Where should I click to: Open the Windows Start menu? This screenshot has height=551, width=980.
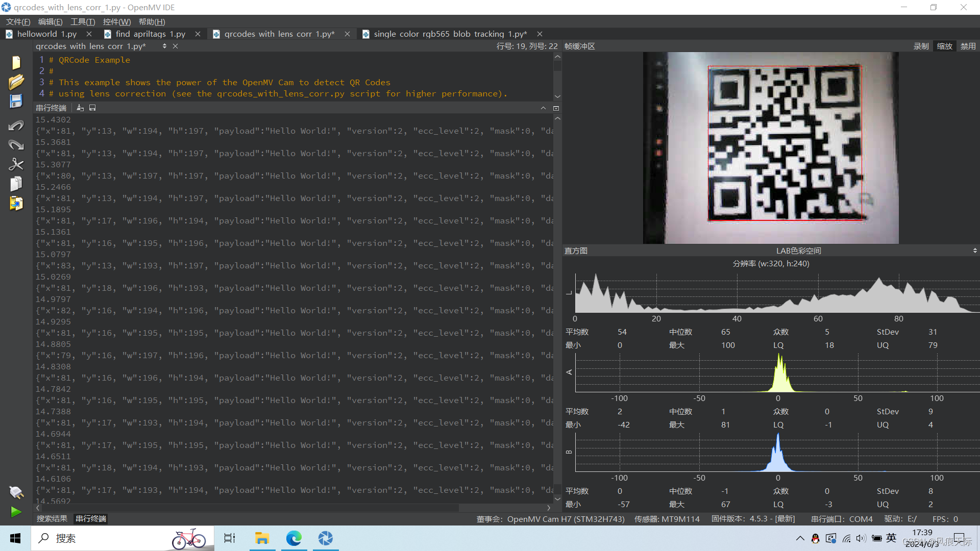[x=15, y=538]
